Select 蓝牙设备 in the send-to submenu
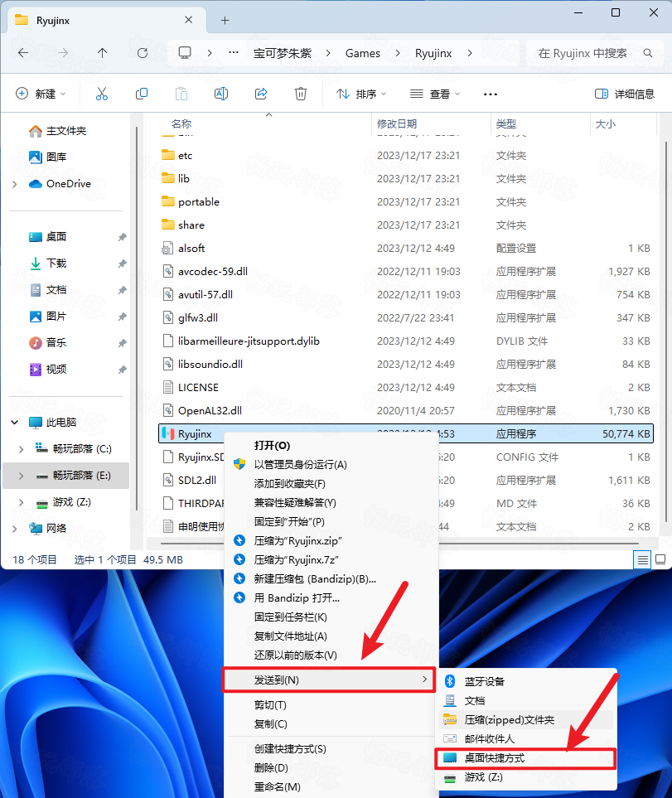Viewport: 672px width, 798px height. click(484, 681)
